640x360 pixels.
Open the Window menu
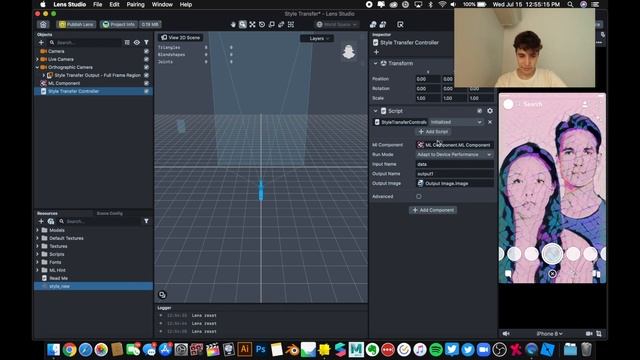pos(162,4)
